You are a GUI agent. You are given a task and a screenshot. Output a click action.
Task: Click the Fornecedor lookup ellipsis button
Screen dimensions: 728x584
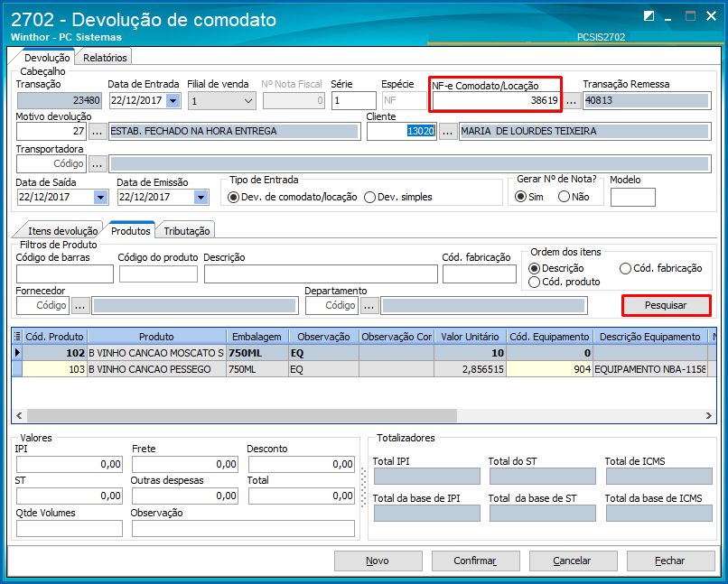click(x=81, y=306)
